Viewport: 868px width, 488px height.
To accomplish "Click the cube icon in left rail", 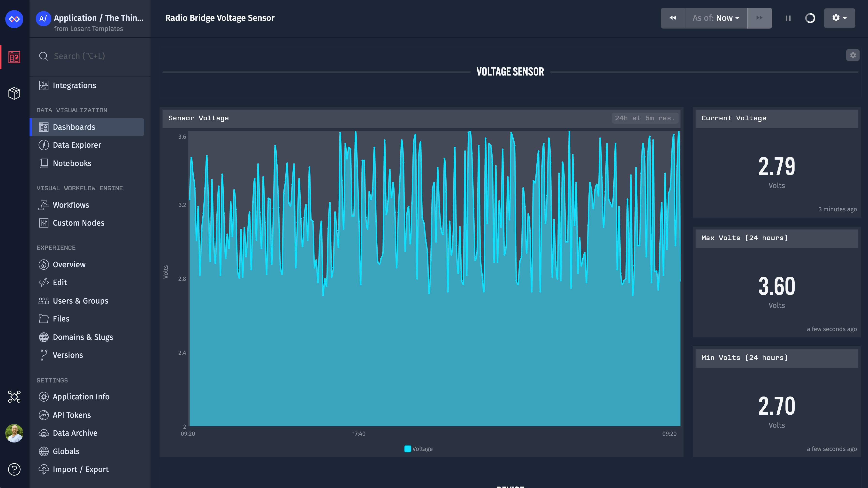I will (x=14, y=93).
